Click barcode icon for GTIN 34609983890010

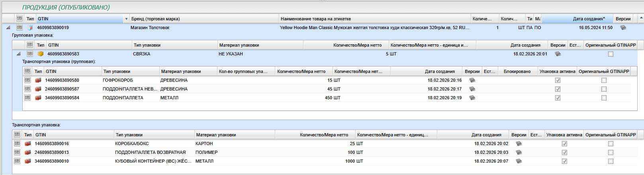[x=17, y=161]
